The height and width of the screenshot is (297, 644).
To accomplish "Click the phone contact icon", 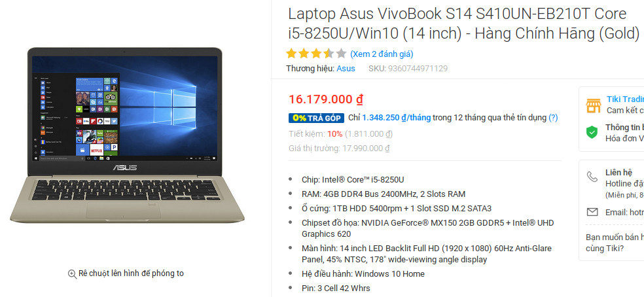I will (592, 177).
